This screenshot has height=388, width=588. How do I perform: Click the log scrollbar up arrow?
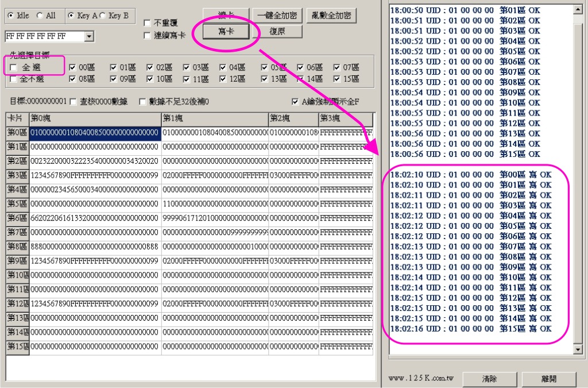578,10
